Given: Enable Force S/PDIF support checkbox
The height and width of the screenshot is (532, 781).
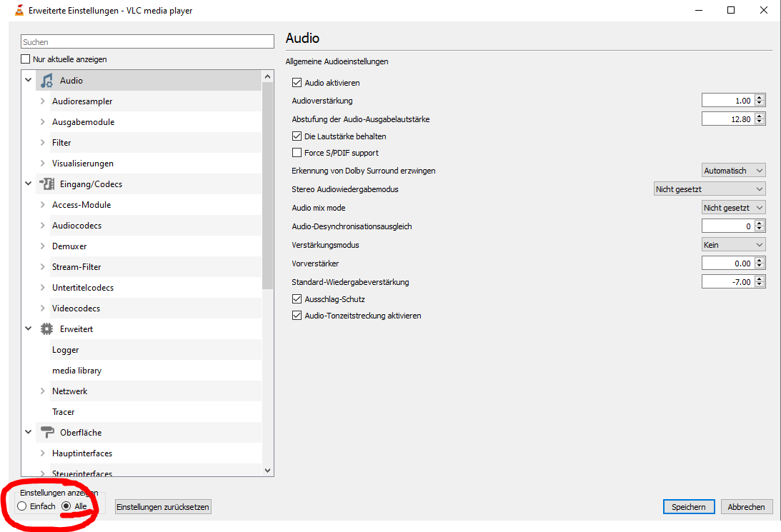Looking at the screenshot, I should [x=297, y=153].
